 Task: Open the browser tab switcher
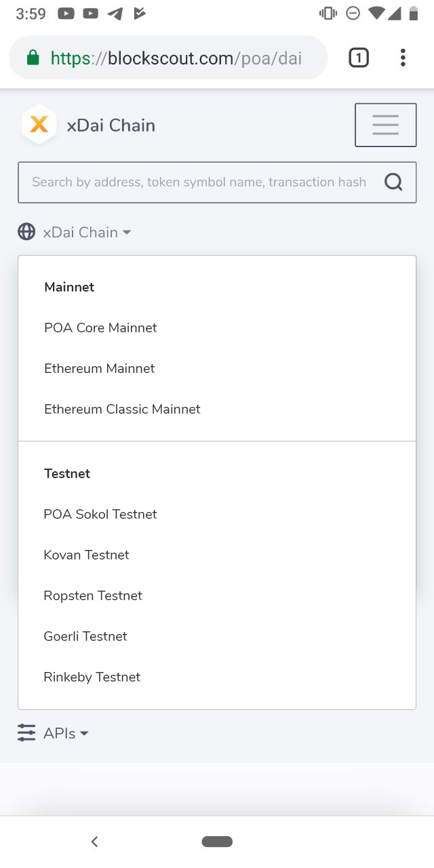click(x=358, y=58)
